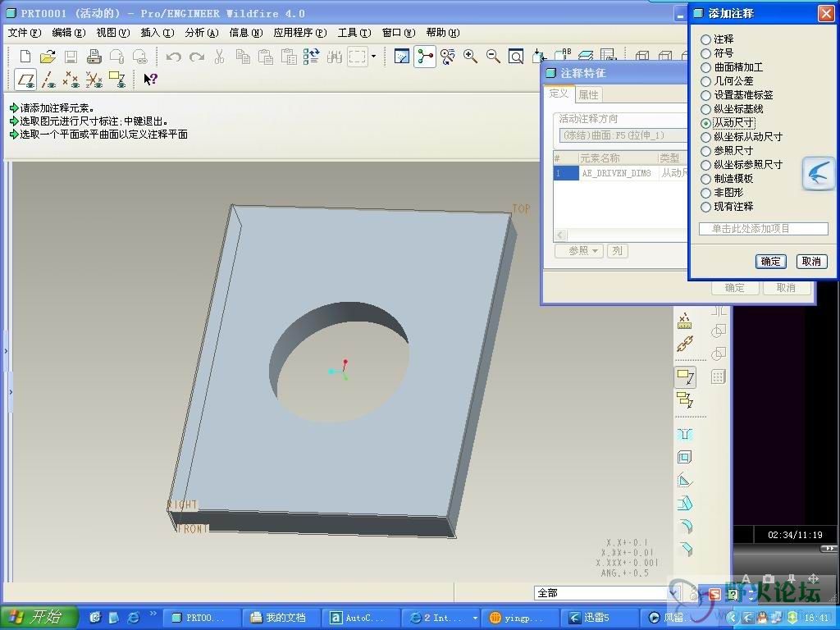Select the Shell tool icon
Image resolution: width=840 pixels, height=630 pixels.
[x=685, y=457]
